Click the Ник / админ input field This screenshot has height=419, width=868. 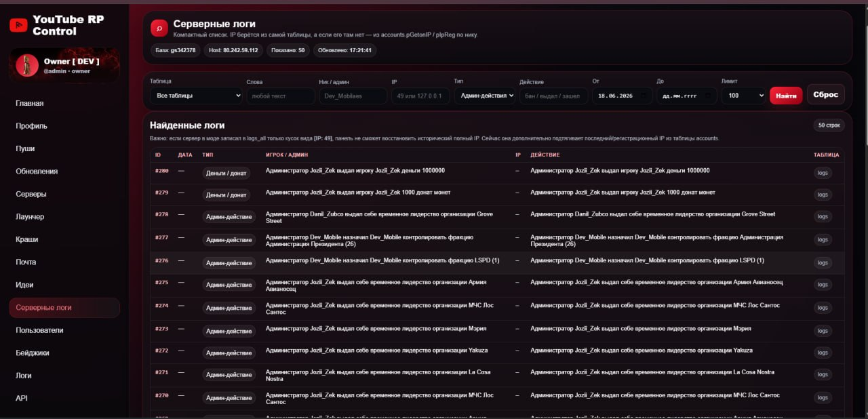pos(353,96)
